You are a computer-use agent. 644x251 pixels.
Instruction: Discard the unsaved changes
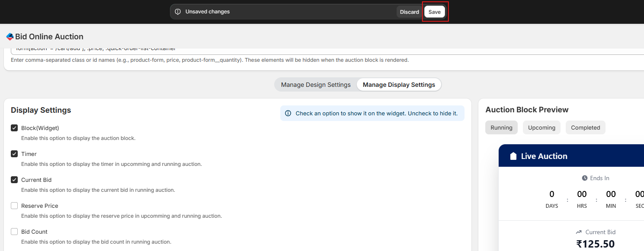click(409, 12)
